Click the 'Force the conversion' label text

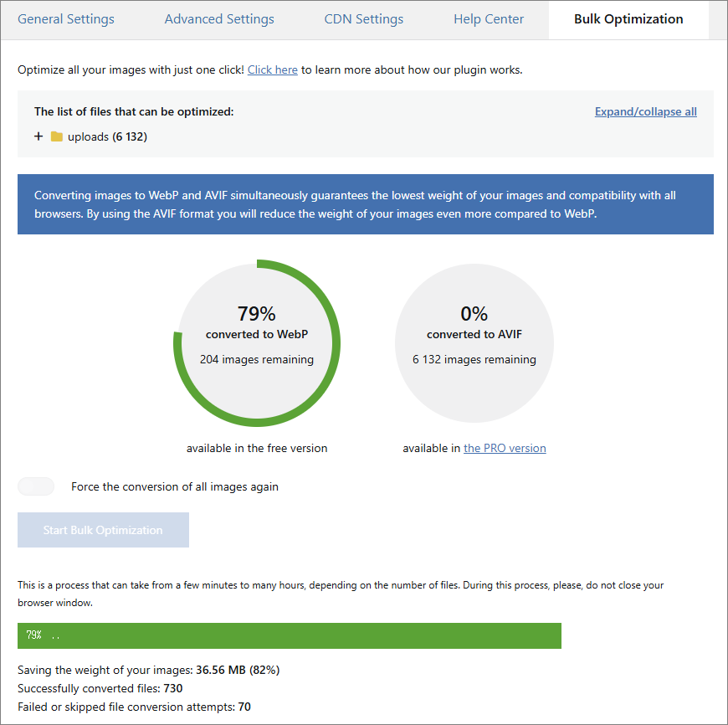tap(174, 486)
